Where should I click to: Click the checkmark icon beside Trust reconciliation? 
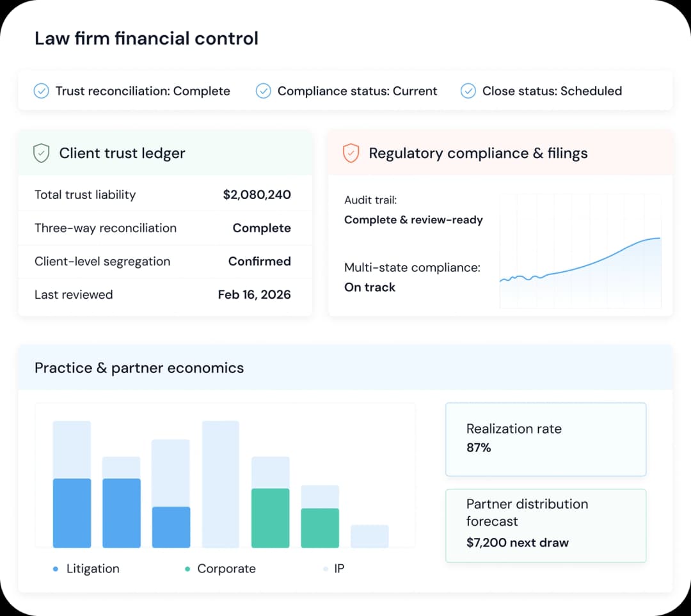(x=41, y=91)
